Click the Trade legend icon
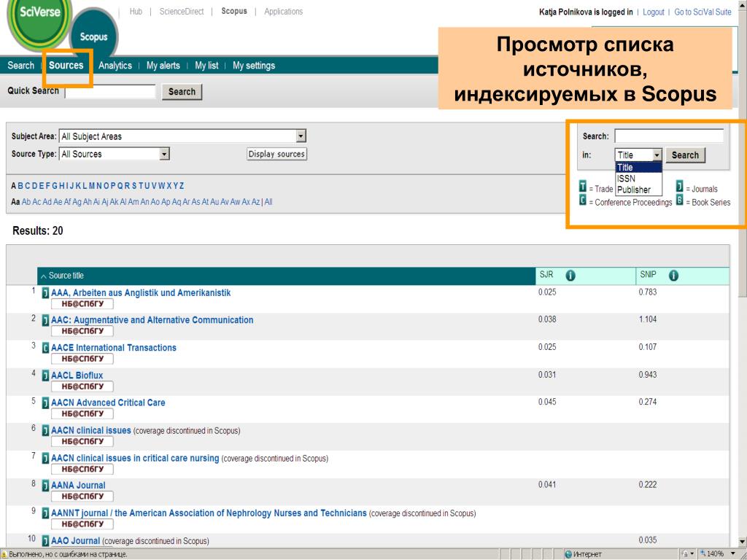This screenshot has height=560, width=747. pos(583,186)
